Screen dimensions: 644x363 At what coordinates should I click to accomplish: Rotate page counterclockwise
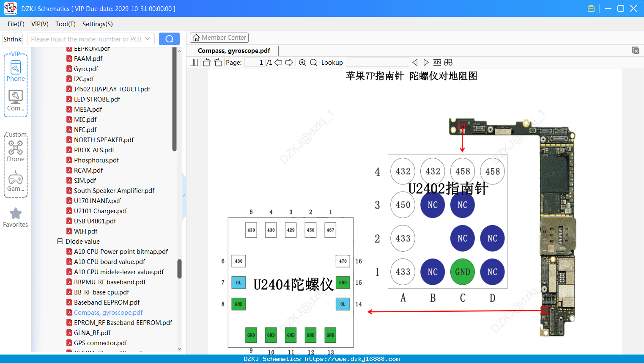click(x=206, y=62)
